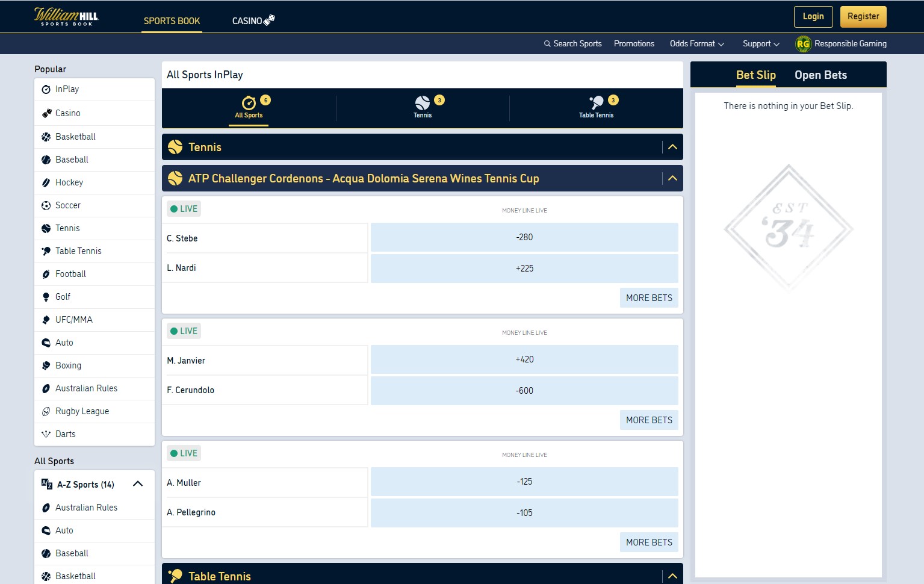
Task: Switch to the Casino tab
Action: [x=253, y=20]
